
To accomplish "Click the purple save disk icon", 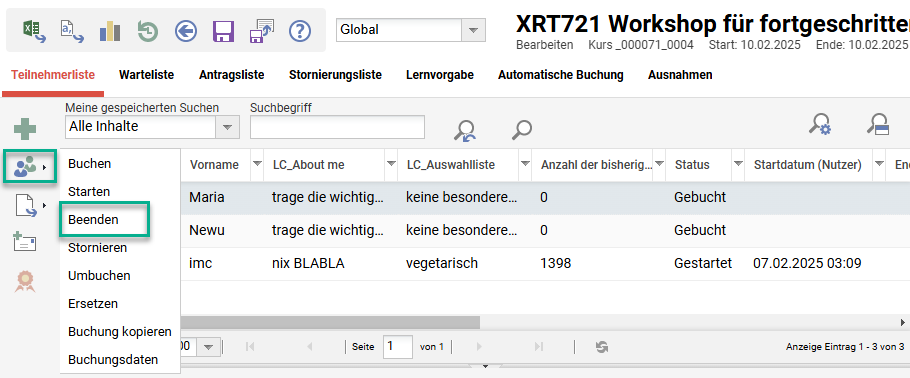I will (223, 30).
